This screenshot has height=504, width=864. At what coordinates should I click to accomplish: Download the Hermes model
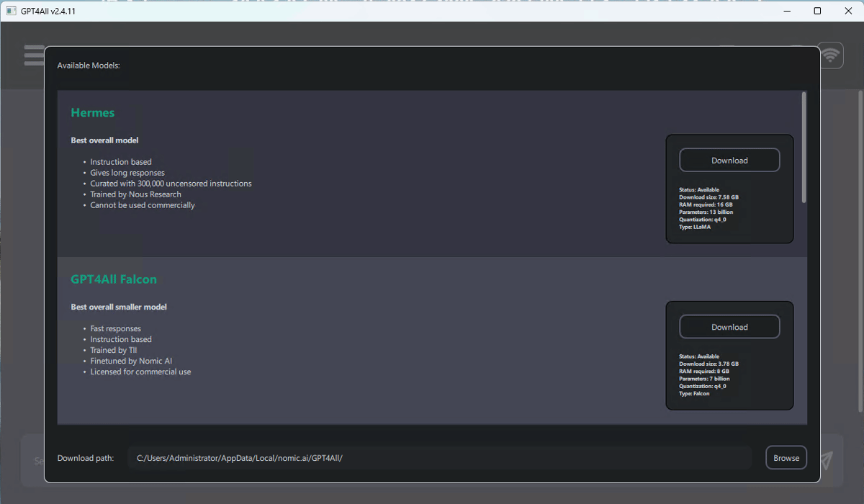point(729,160)
